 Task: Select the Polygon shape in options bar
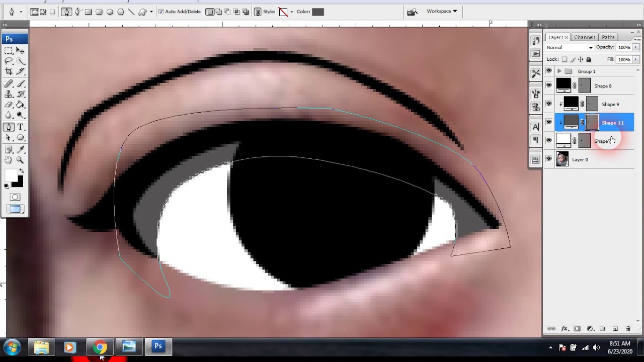point(121,12)
